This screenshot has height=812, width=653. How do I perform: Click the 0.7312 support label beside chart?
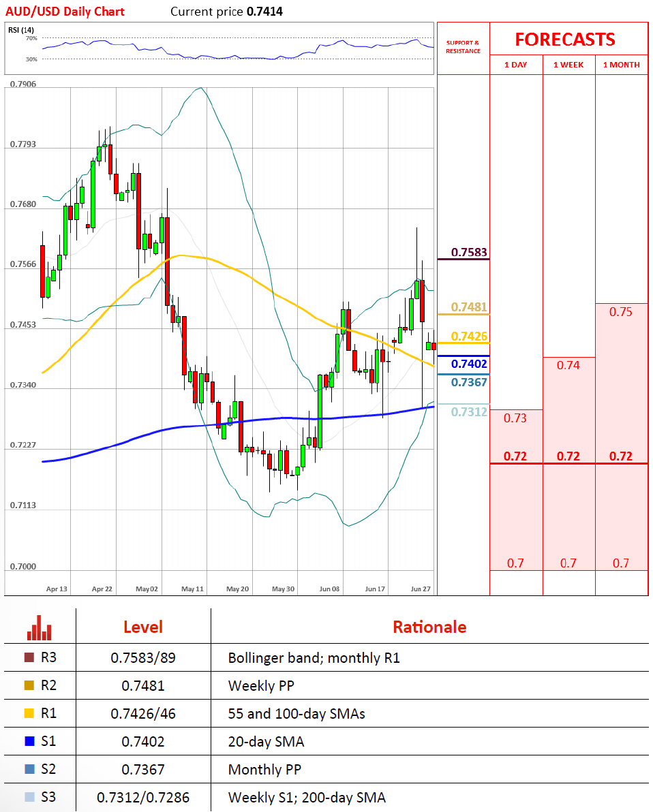point(469,412)
